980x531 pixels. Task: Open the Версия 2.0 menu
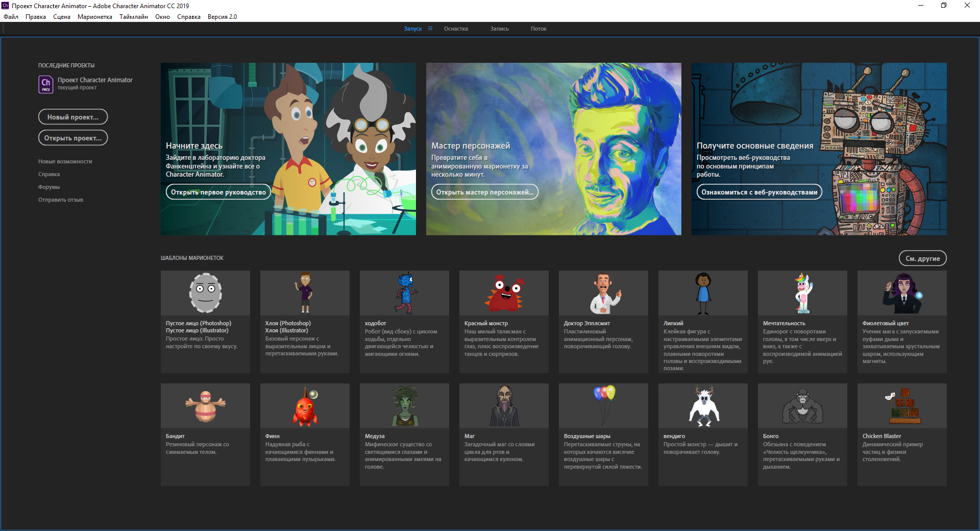coord(222,17)
